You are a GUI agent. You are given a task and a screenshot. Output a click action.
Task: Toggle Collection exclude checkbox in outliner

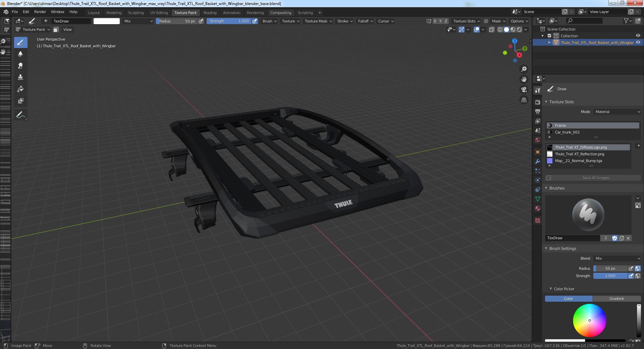pyautogui.click(x=549, y=36)
